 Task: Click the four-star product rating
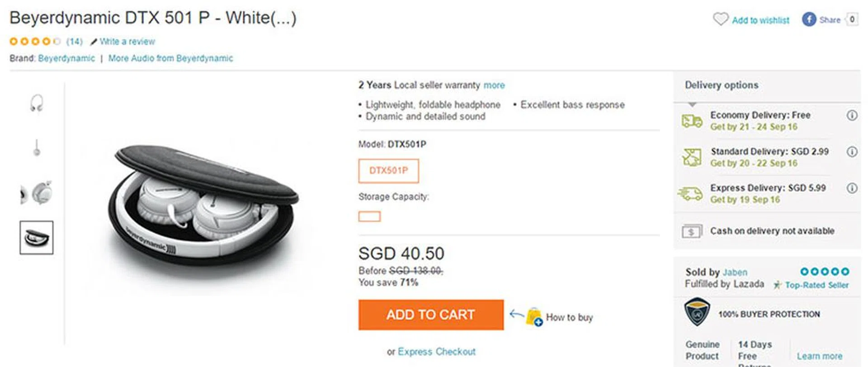pos(35,42)
